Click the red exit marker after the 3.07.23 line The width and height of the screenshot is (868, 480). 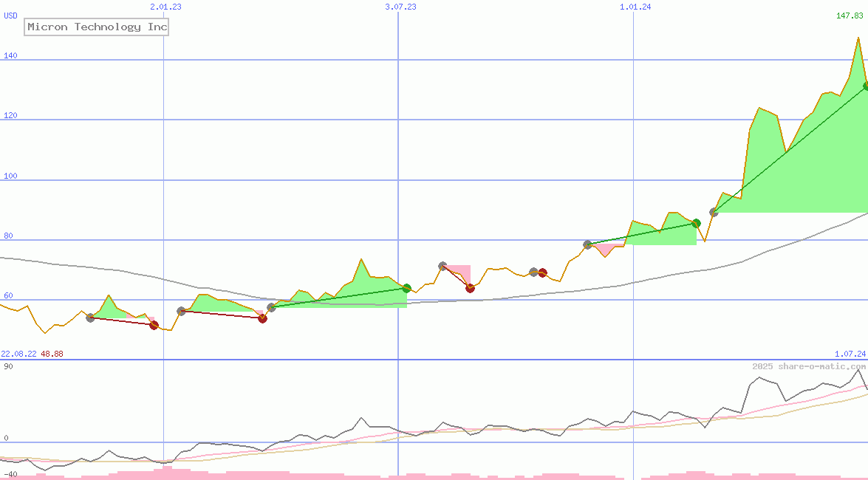470,288
